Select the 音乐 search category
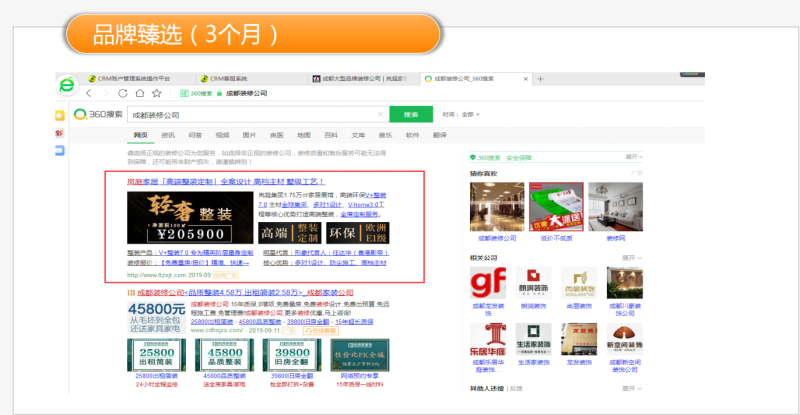Image resolution: width=800 pixels, height=415 pixels. coord(385,135)
